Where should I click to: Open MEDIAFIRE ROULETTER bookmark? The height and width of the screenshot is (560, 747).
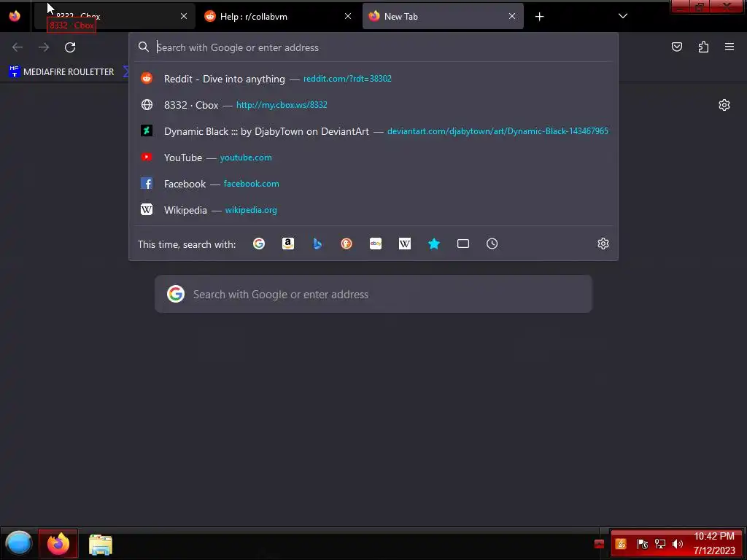coord(61,72)
